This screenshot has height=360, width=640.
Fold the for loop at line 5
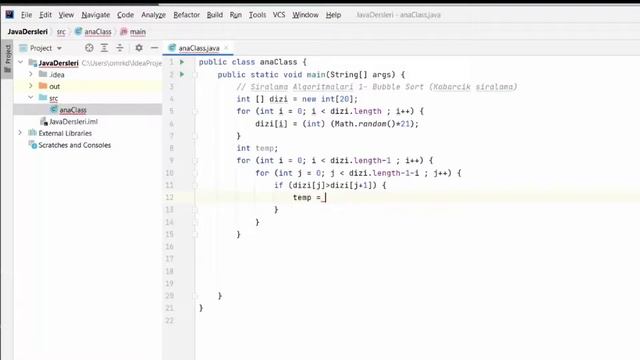click(195, 111)
